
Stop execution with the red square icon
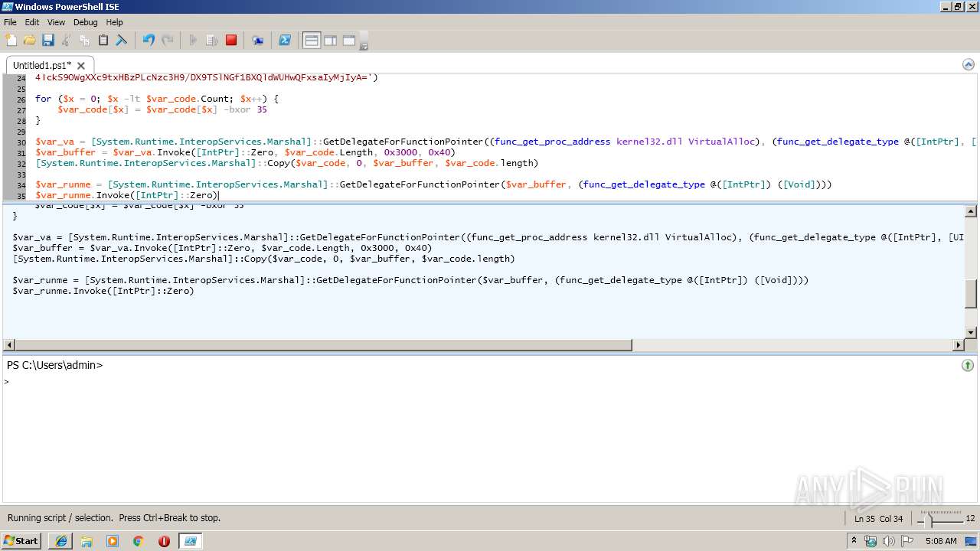pyautogui.click(x=231, y=41)
